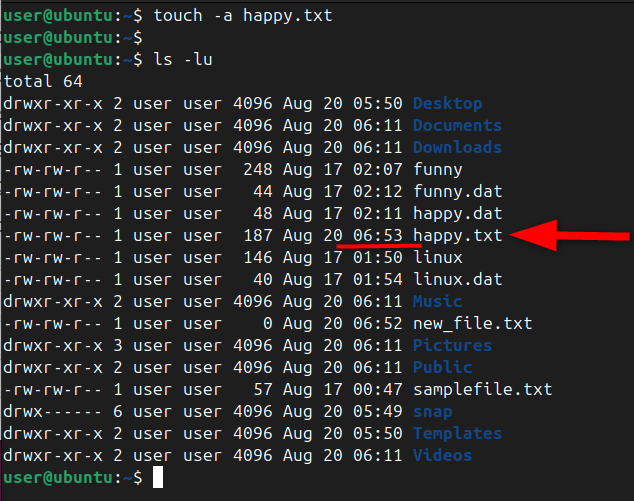Click the samplefile.txt file name
Screen dimensions: 634x501
(482, 390)
